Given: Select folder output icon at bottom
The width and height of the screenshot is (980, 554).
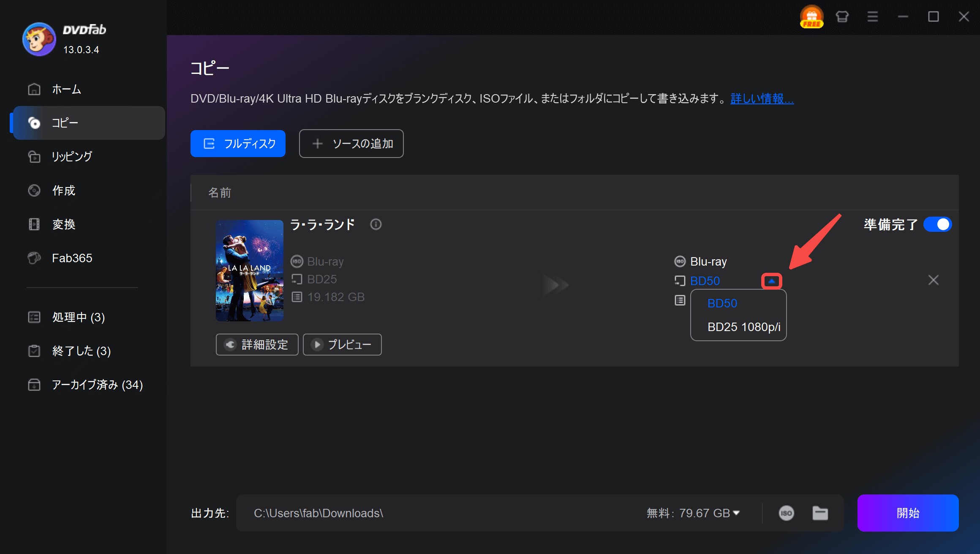Looking at the screenshot, I should [x=820, y=513].
